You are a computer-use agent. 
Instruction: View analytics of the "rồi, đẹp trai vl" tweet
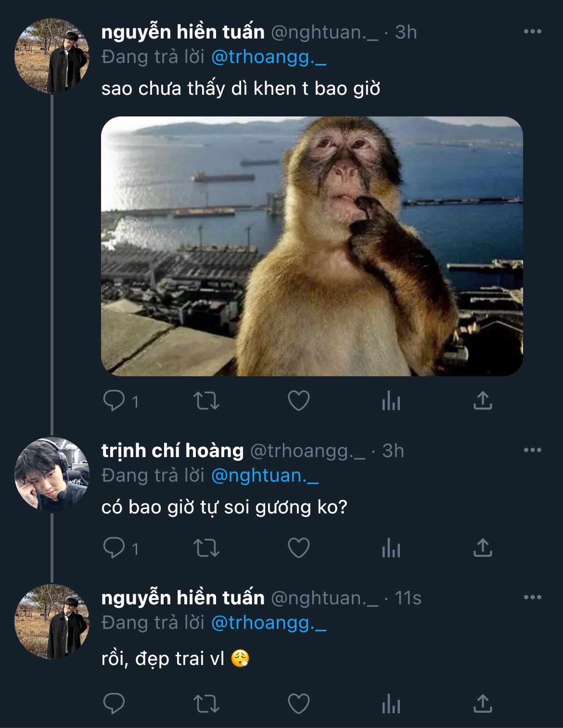pyautogui.click(x=391, y=704)
